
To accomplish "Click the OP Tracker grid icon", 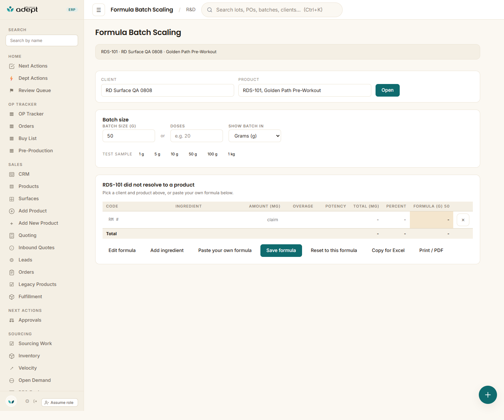I will pos(12,114).
